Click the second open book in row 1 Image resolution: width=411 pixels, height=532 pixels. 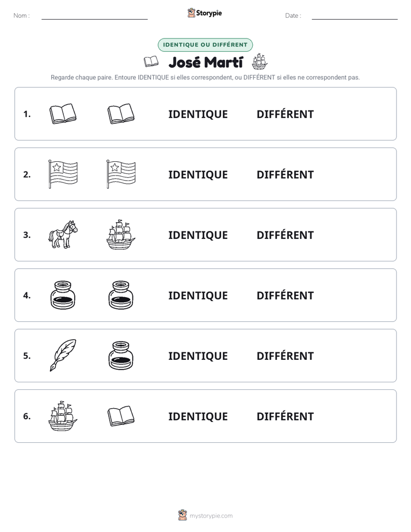(121, 113)
